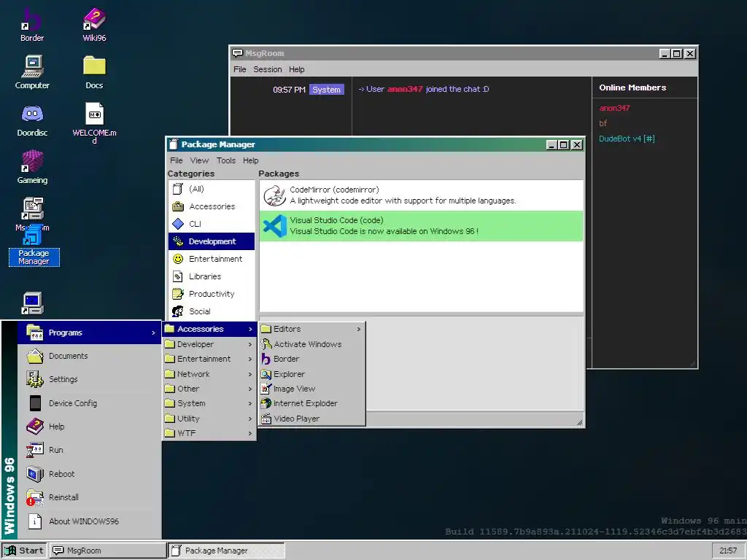747x560 pixels.
Task: Launch Internet Exploder from Accessories
Action: tap(312, 403)
